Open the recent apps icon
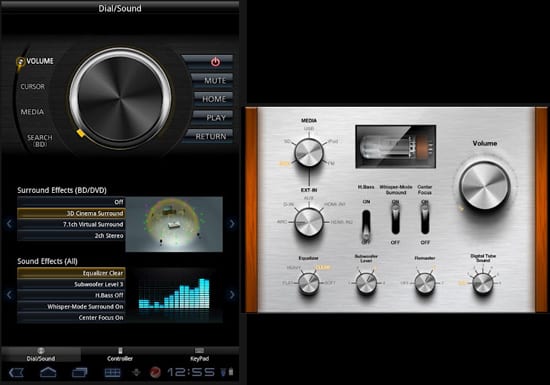The image size is (550, 385). pyautogui.click(x=80, y=372)
